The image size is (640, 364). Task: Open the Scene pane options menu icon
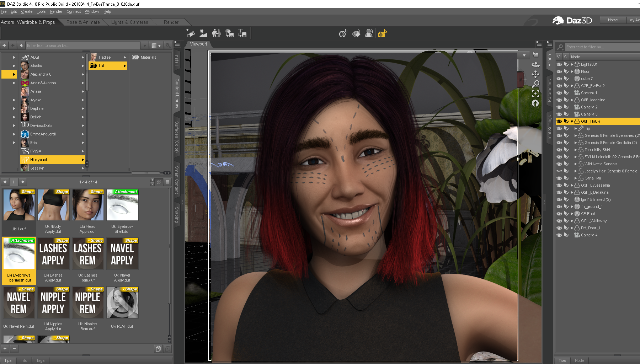(549, 44)
